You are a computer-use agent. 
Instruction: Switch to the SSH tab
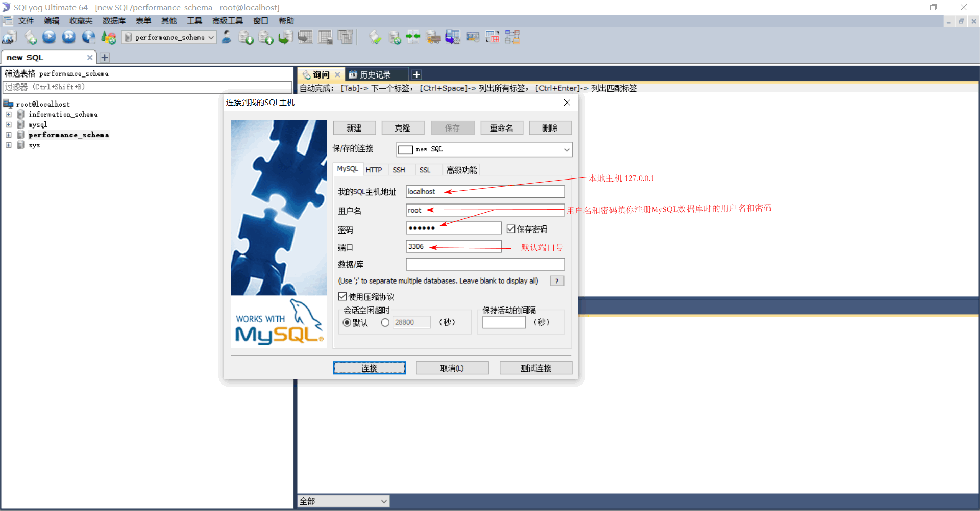[399, 169]
